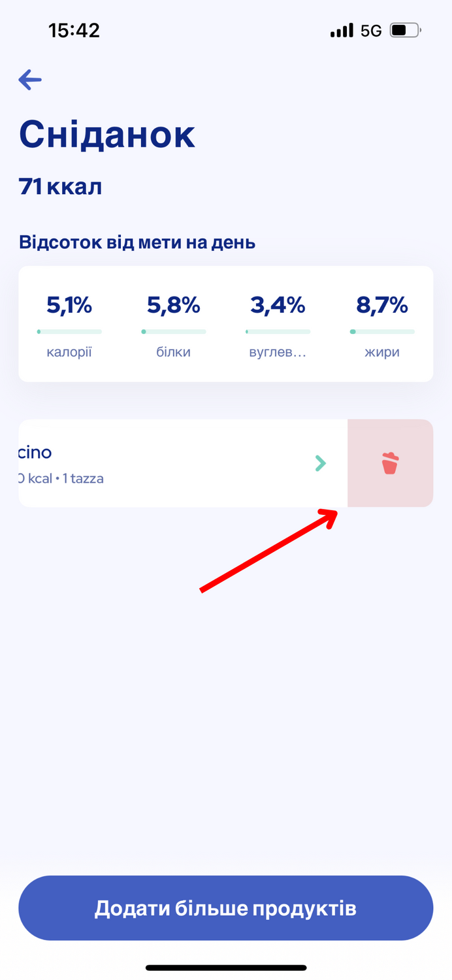Tap the вуглеводи progress bar
The width and height of the screenshot is (452, 980).
[x=278, y=332]
